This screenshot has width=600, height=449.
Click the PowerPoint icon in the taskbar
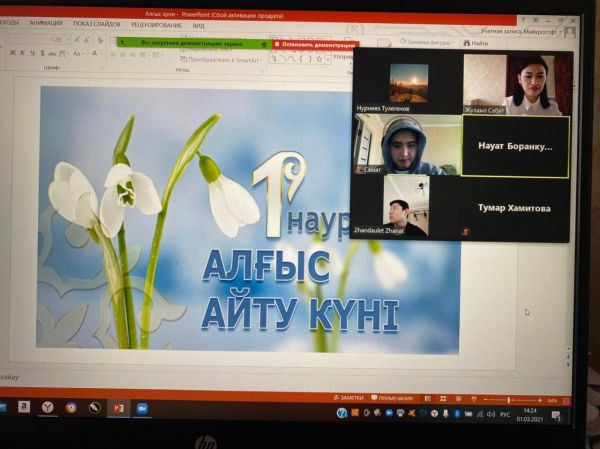pyautogui.click(x=119, y=408)
